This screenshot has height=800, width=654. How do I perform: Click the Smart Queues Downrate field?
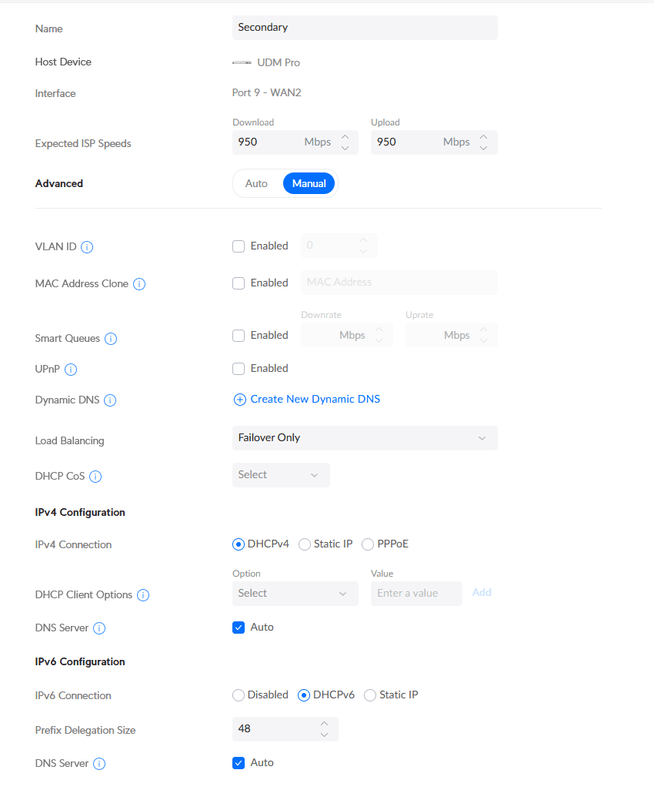(346, 336)
